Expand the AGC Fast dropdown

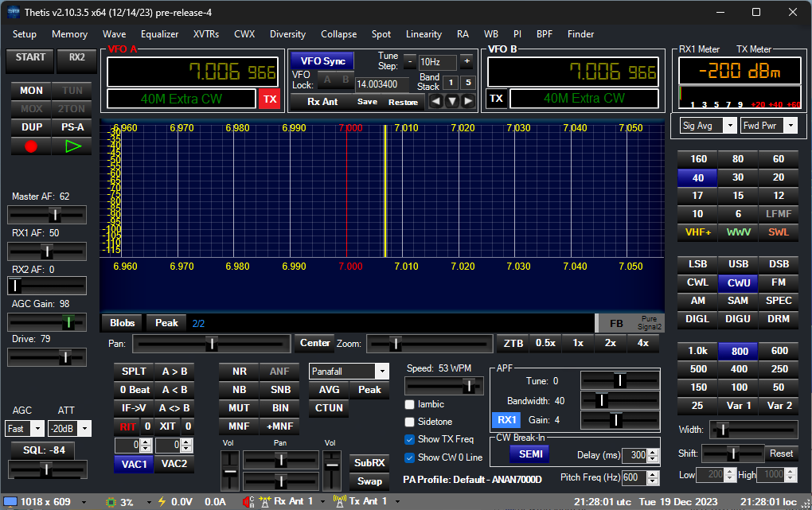click(x=37, y=428)
